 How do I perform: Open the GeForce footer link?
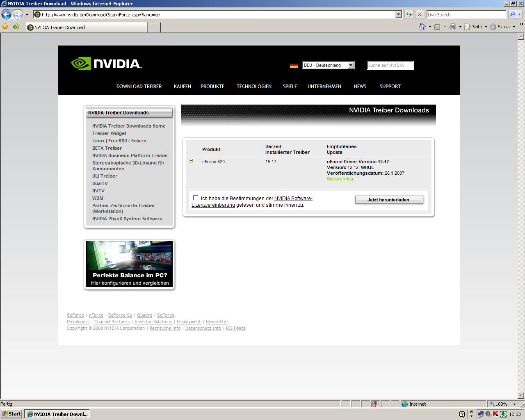click(x=75, y=315)
